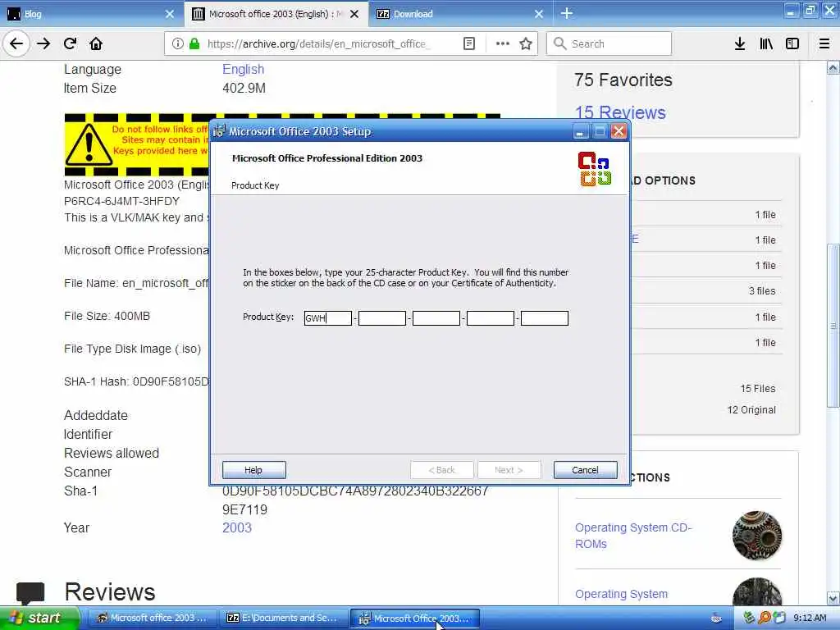Click the P6RC4-6J4MT-3HFDY key text
Viewport: 840px width, 630px height.
click(x=121, y=201)
